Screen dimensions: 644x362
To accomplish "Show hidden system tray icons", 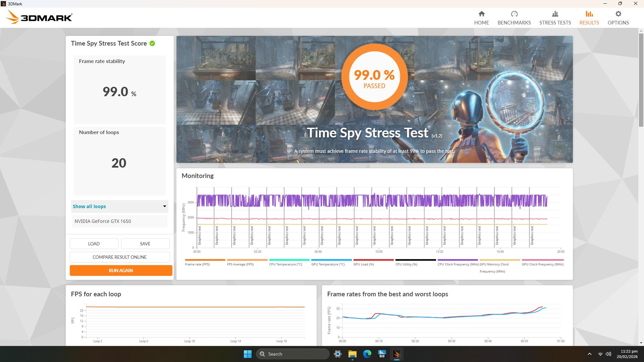I will pos(589,354).
